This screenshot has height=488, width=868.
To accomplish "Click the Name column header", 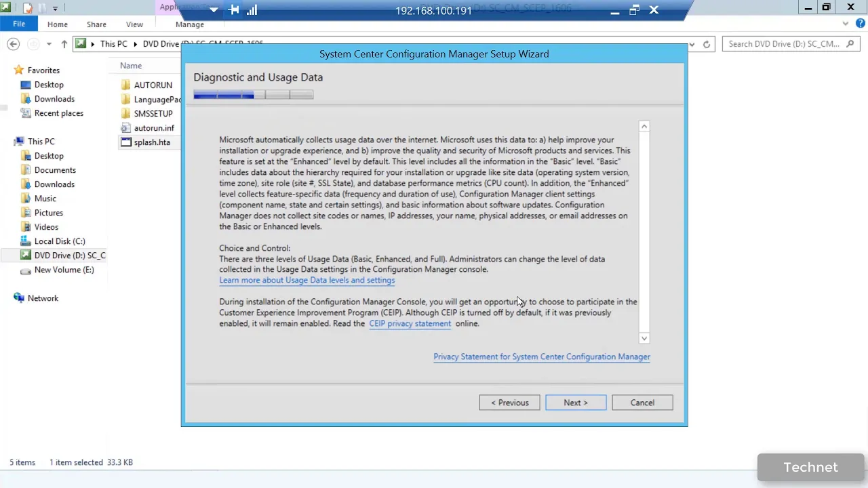I will tap(131, 66).
